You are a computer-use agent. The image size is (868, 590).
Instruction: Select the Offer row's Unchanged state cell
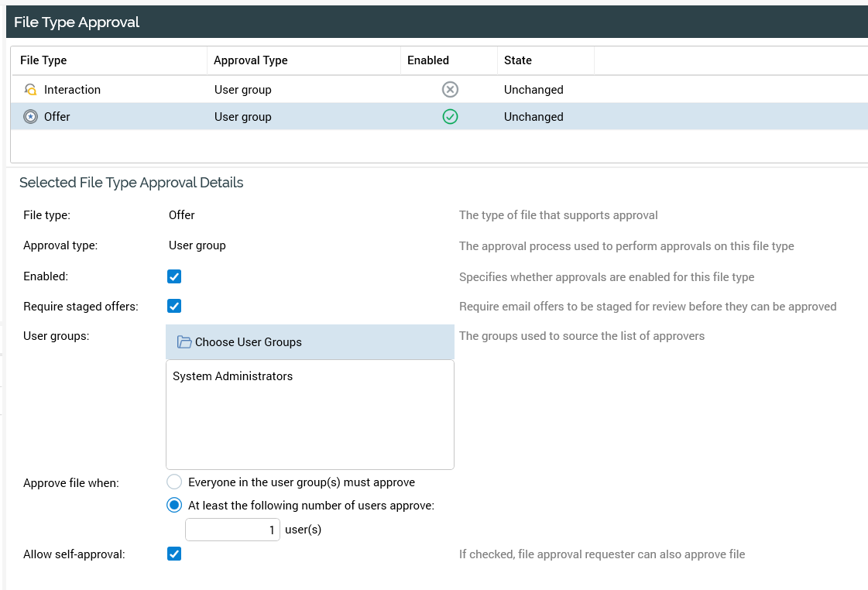tap(533, 117)
